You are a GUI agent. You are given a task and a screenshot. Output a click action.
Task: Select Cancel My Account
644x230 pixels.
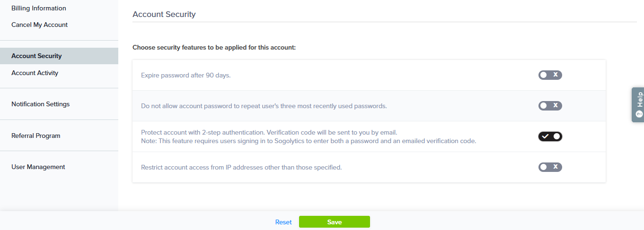(40, 25)
